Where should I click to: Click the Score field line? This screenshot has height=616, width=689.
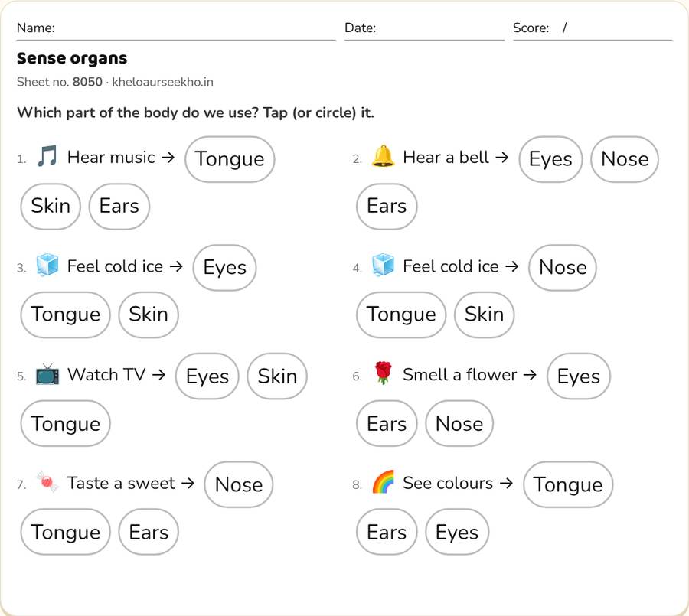pyautogui.click(x=593, y=29)
